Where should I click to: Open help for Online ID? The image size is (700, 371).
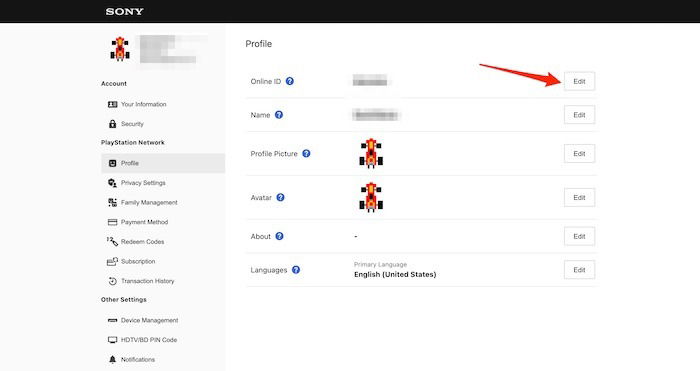[x=290, y=81]
